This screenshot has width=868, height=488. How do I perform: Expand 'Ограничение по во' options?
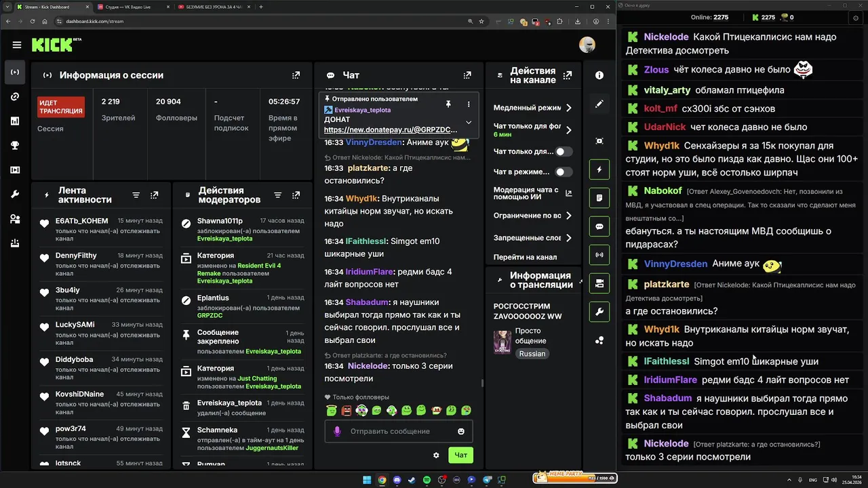[x=568, y=216]
